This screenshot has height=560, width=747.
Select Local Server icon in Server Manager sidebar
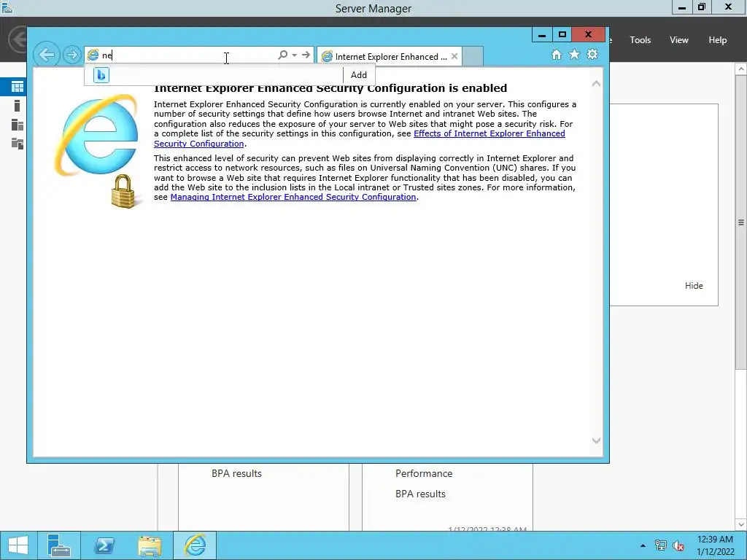point(18,106)
